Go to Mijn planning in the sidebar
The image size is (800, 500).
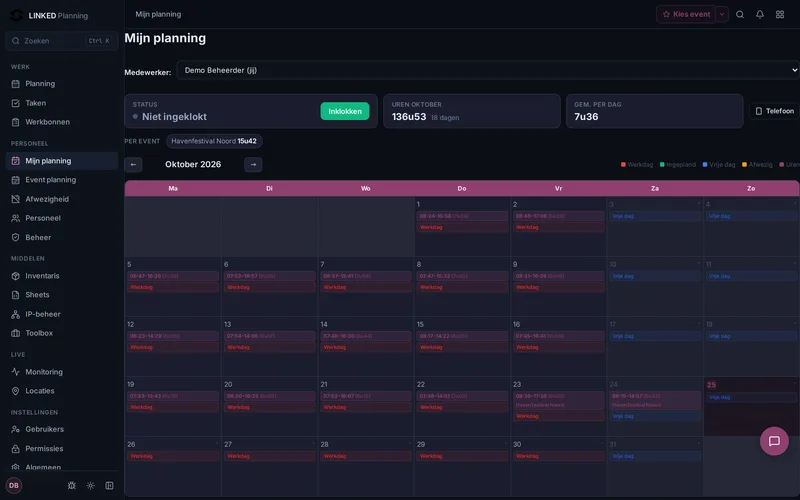coord(62,161)
